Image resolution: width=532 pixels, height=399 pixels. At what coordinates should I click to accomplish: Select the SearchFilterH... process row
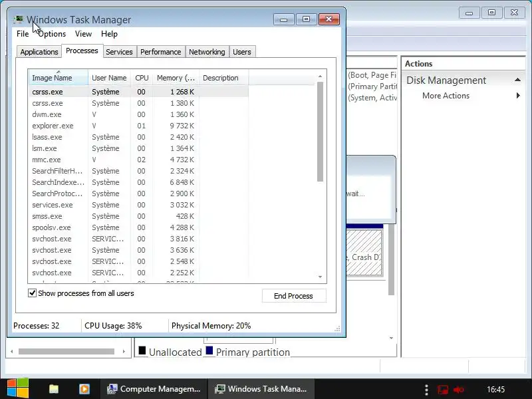[x=138, y=171]
